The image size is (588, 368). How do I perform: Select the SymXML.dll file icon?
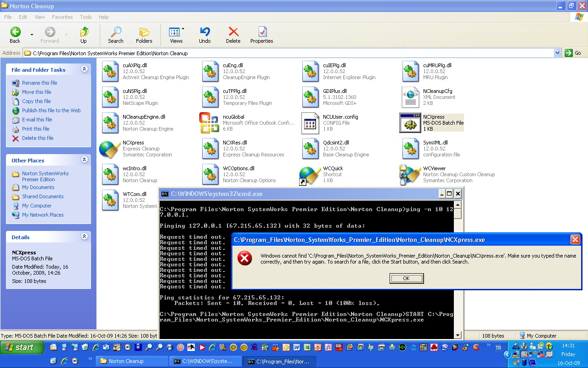[411, 149]
